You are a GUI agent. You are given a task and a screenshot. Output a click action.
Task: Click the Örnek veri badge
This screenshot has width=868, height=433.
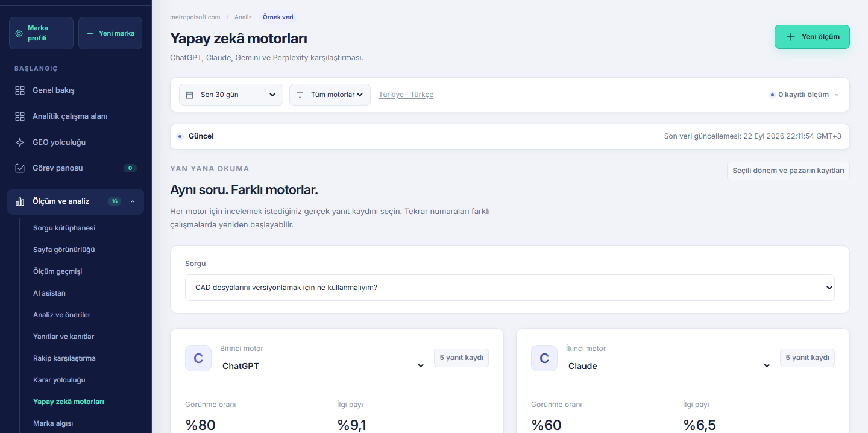pos(278,17)
